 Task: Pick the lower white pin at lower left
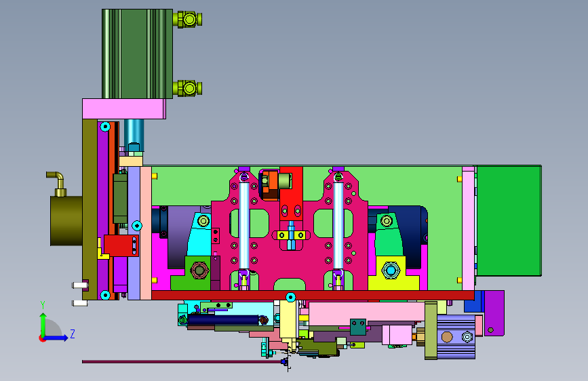(79, 303)
